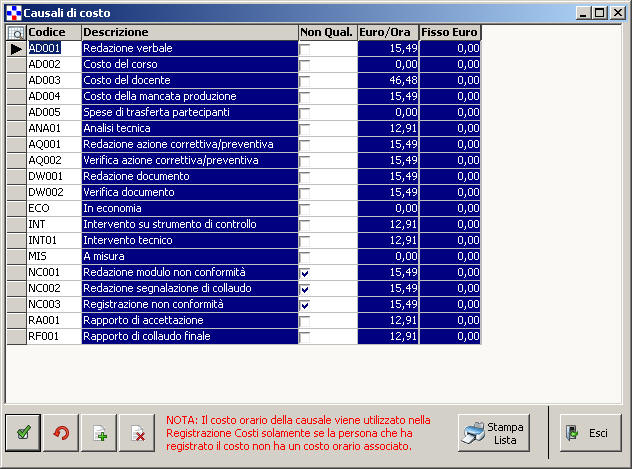
Task: Click the Stampa Lista printer button
Action: tap(493, 432)
